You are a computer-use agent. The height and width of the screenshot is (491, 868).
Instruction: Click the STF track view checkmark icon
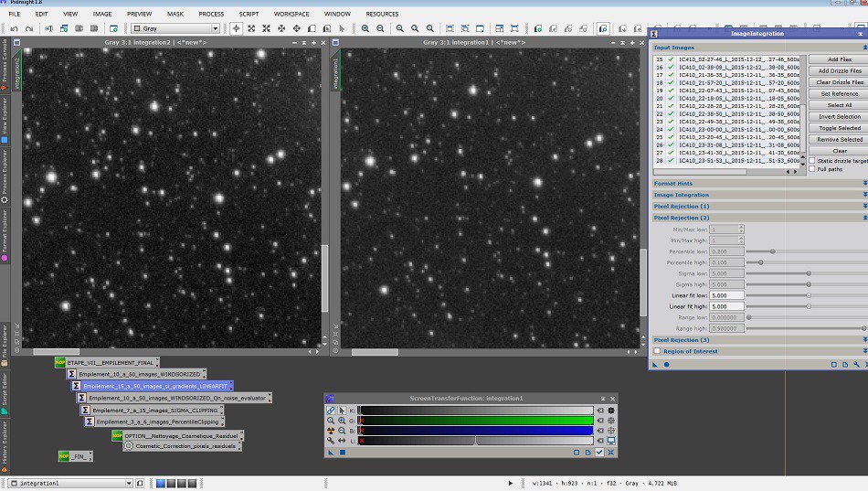[x=599, y=452]
